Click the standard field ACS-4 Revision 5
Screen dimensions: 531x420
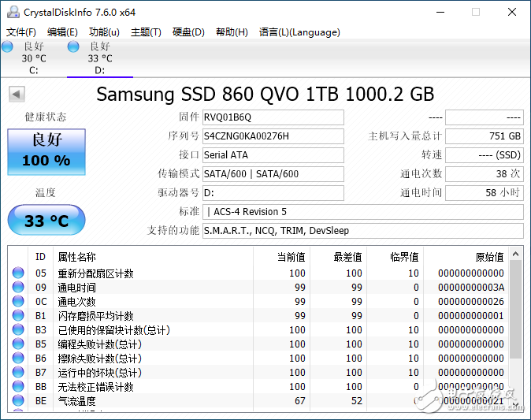363,212
